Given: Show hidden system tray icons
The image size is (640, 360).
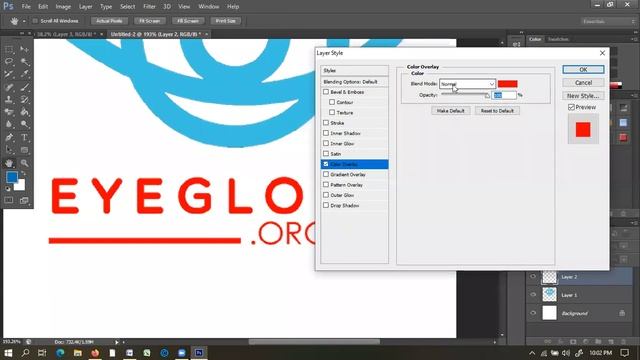Looking at the screenshot, I should (532, 353).
